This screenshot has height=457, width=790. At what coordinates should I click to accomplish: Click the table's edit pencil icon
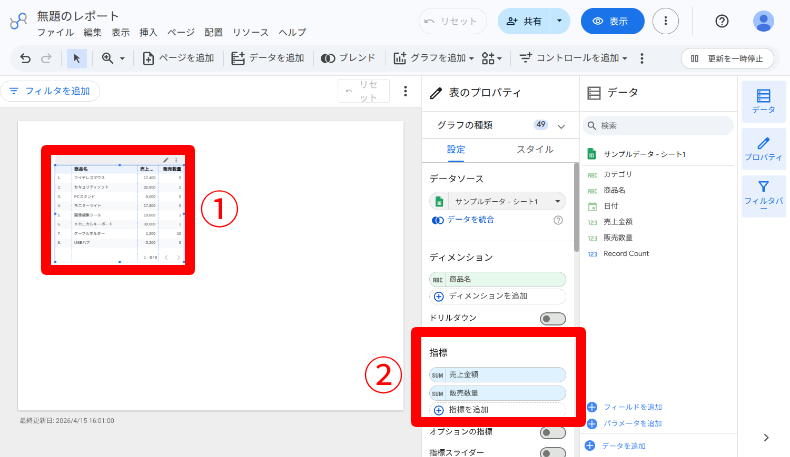click(x=166, y=160)
